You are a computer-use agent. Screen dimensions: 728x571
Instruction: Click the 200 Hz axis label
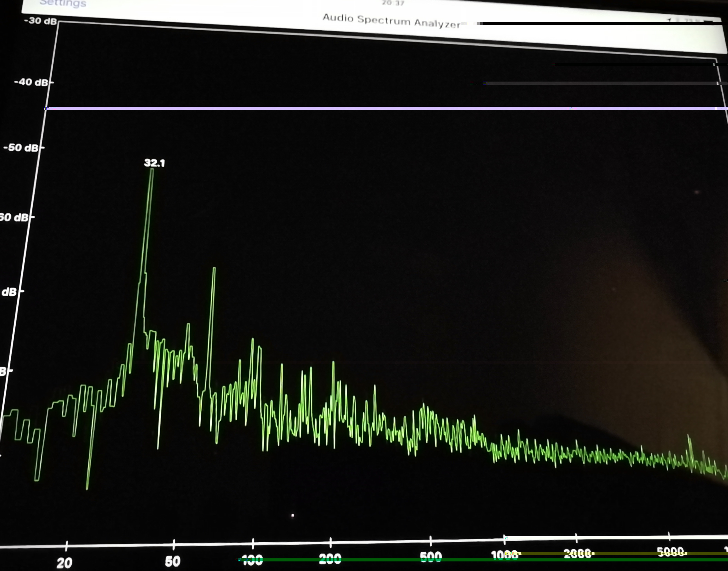(x=330, y=559)
